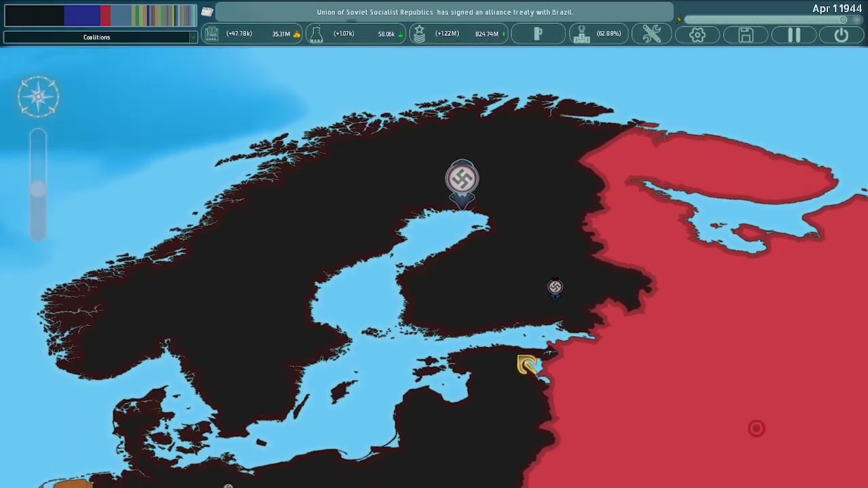Click the power quit button

pyautogui.click(x=842, y=35)
